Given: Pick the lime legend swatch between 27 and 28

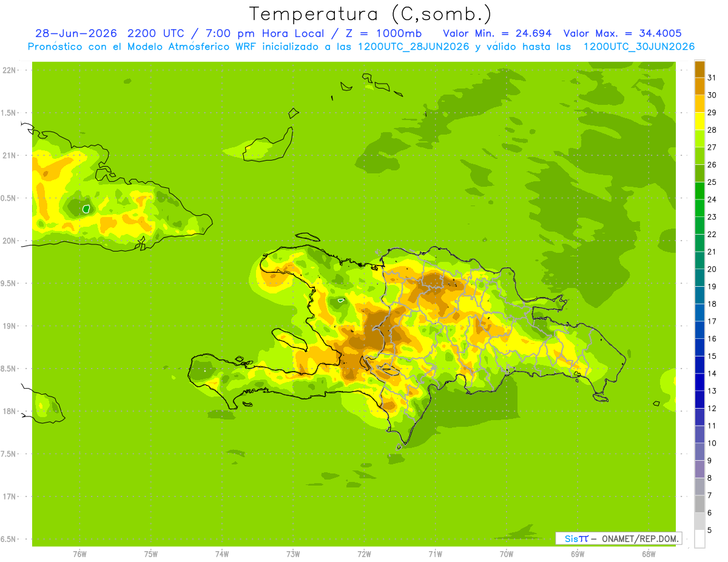Looking at the screenshot, I should click(x=699, y=138).
